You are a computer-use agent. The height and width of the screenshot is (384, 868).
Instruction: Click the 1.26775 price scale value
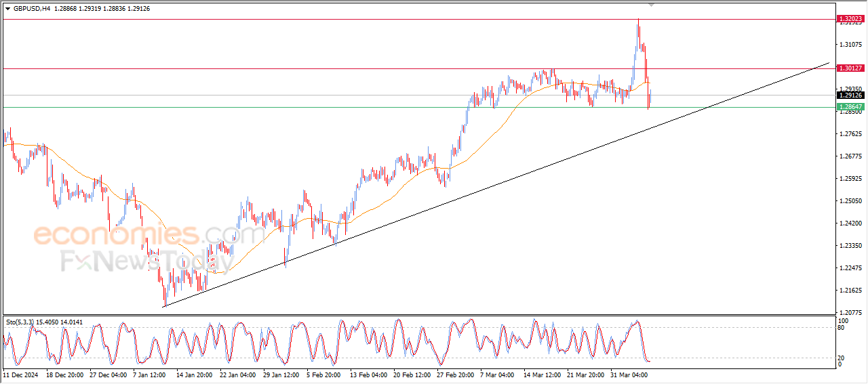[x=850, y=156]
